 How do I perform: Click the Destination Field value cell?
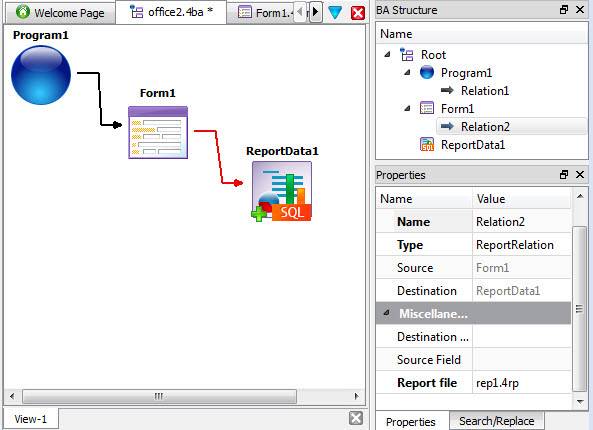[522, 337]
